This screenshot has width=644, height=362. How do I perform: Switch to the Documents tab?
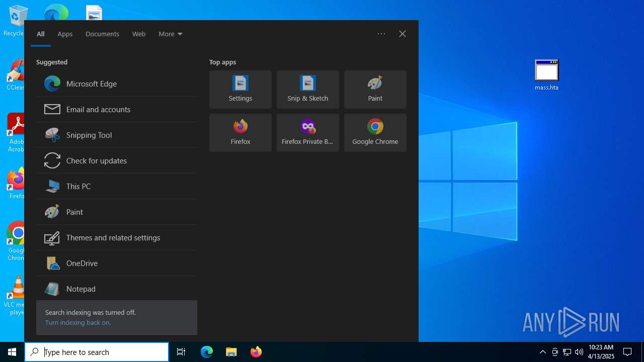point(102,34)
